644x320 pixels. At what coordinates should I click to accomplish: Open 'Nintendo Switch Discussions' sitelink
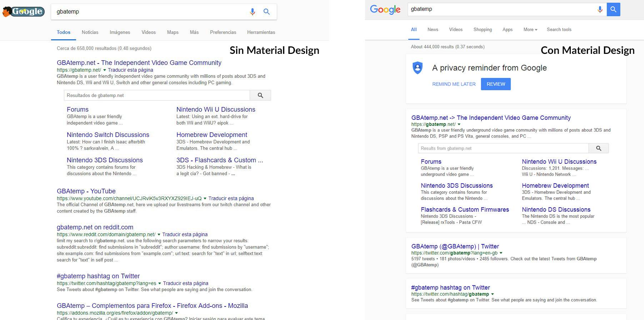108,135
